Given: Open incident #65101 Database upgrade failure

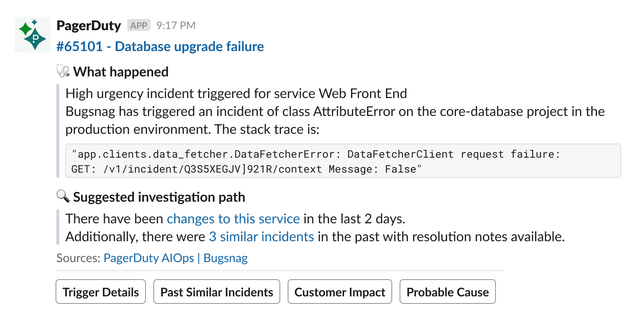Looking at the screenshot, I should click(x=160, y=47).
